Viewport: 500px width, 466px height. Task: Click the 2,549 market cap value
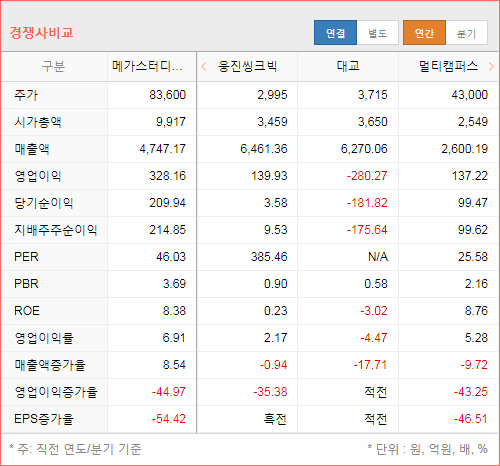[473, 122]
